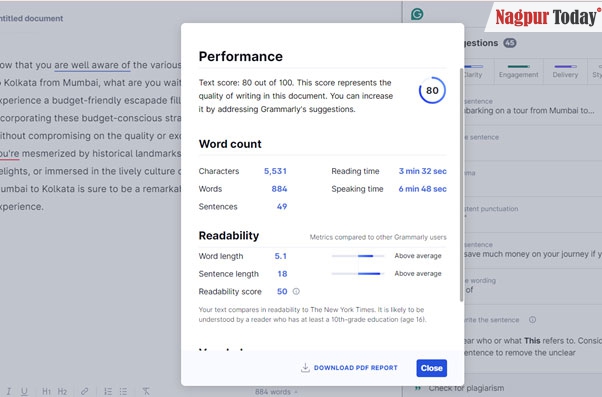Click Speaking time 6 min 48 sec
This screenshot has height=397, width=602.
click(422, 189)
